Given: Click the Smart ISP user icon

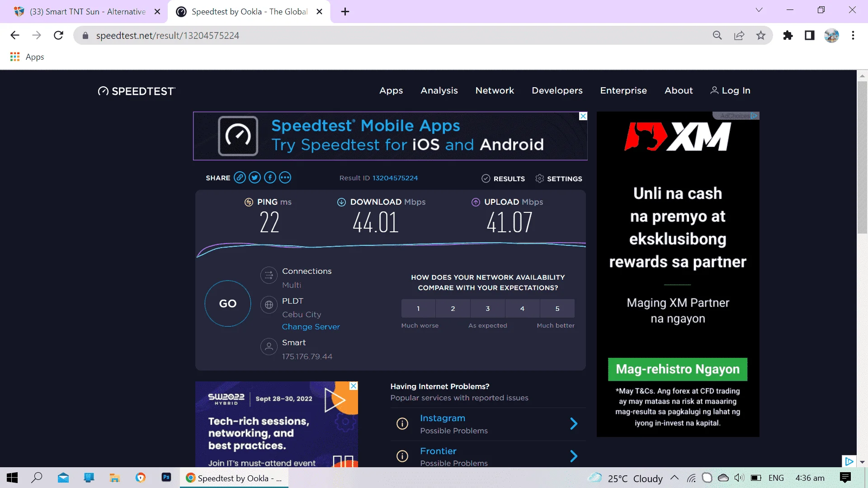Looking at the screenshot, I should point(269,347).
